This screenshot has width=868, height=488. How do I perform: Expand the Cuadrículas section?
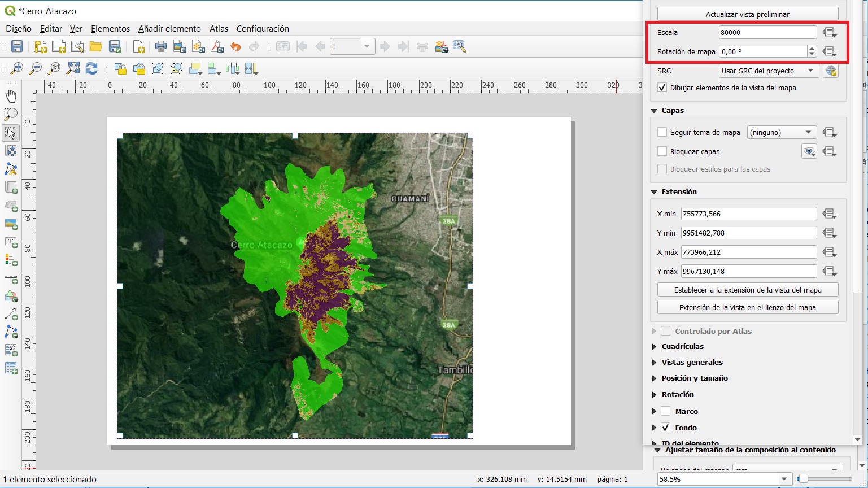click(682, 346)
